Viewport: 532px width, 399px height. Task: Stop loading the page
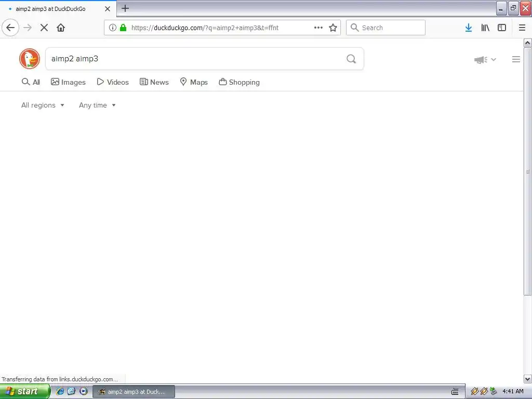tap(44, 28)
